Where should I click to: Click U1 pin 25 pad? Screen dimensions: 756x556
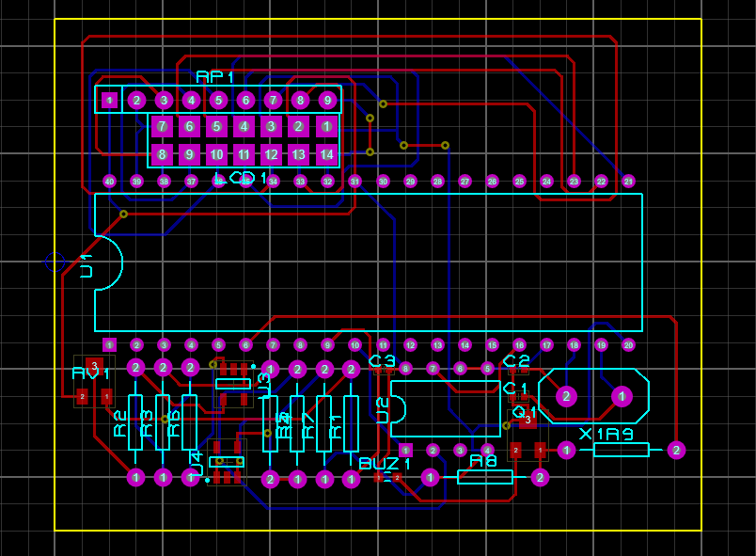pos(519,182)
